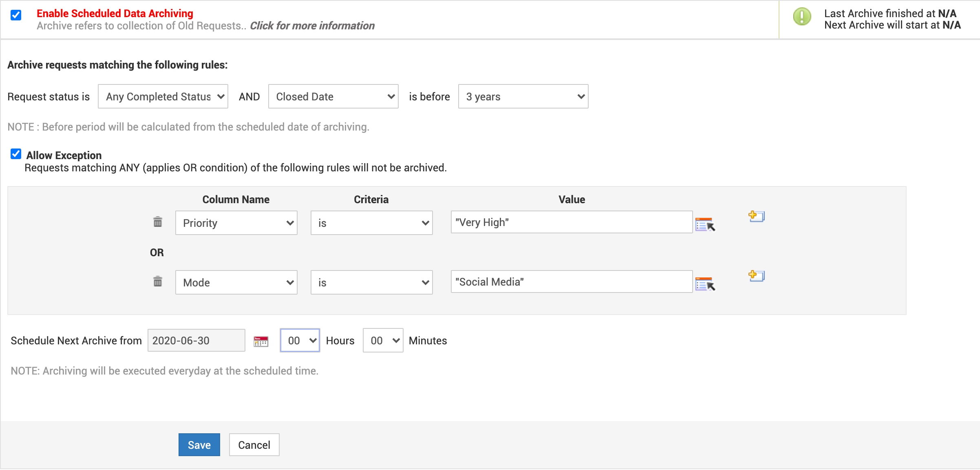Click the "Social Media" value field
This screenshot has width=980, height=470.
tap(571, 282)
